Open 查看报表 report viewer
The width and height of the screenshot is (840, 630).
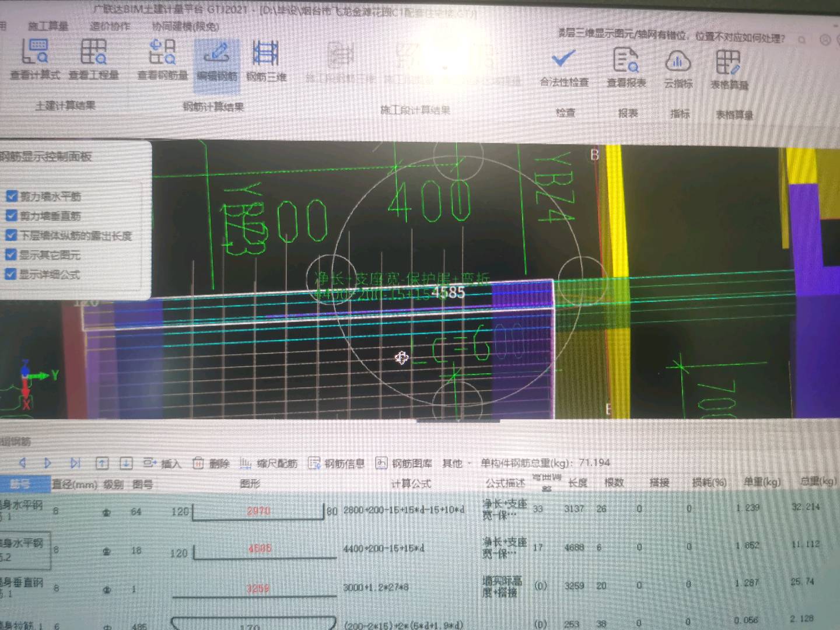tap(626, 68)
